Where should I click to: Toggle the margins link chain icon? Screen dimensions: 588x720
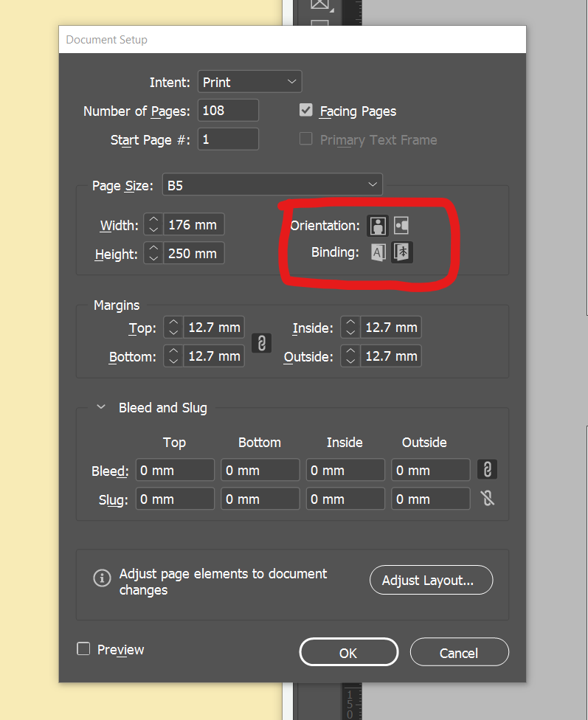tap(261, 342)
